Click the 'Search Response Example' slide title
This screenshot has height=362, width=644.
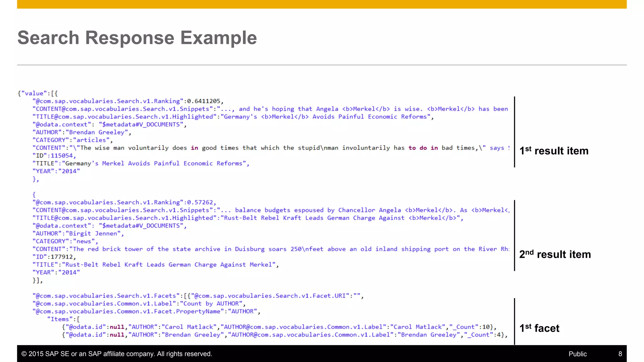point(137,38)
